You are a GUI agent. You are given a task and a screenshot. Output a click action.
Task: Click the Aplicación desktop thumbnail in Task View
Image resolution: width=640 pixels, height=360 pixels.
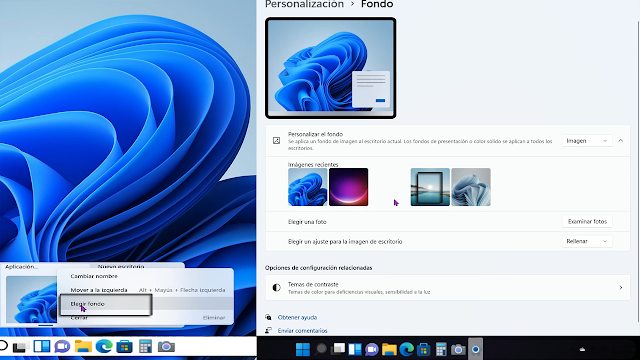click(x=31, y=299)
